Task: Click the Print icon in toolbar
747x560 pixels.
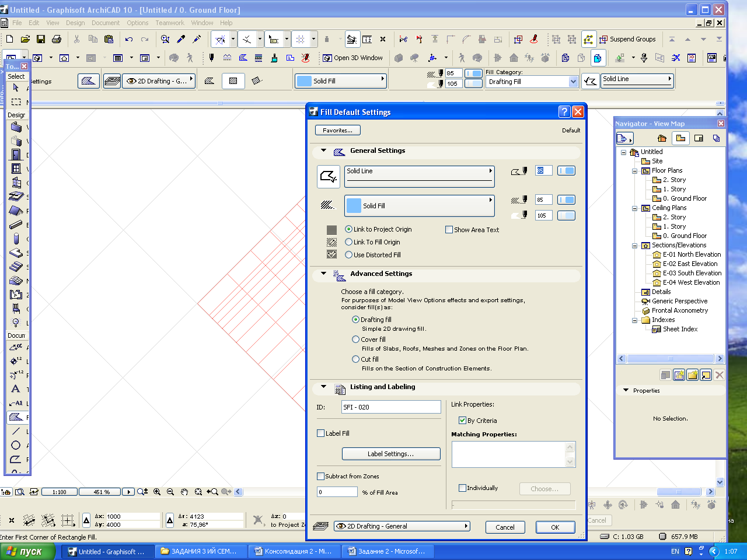Action: click(x=57, y=39)
